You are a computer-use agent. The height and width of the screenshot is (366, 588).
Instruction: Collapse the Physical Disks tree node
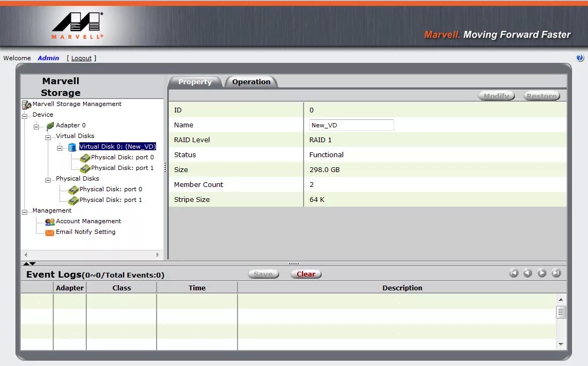(x=48, y=181)
